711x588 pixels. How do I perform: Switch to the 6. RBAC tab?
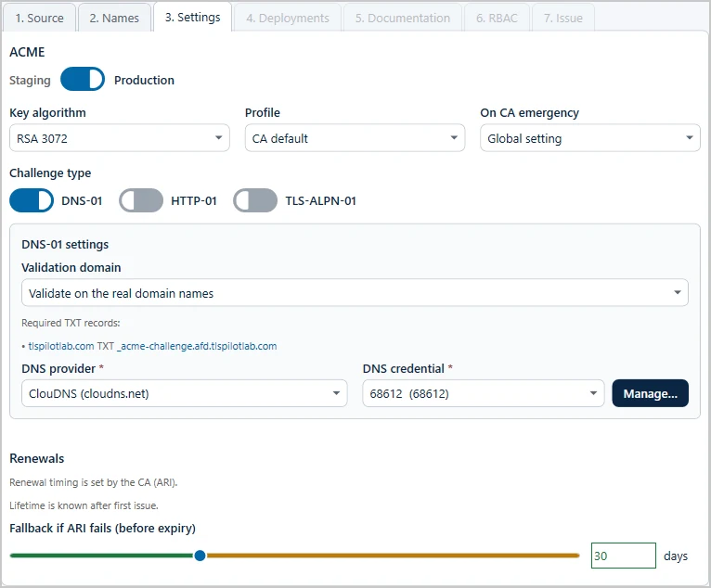(497, 19)
